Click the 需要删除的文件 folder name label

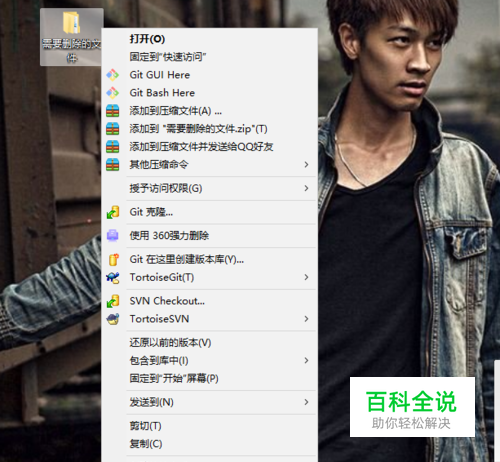[71, 51]
